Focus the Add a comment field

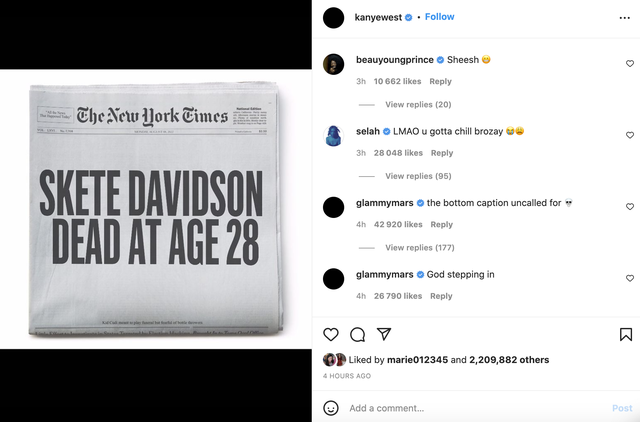coord(476,408)
